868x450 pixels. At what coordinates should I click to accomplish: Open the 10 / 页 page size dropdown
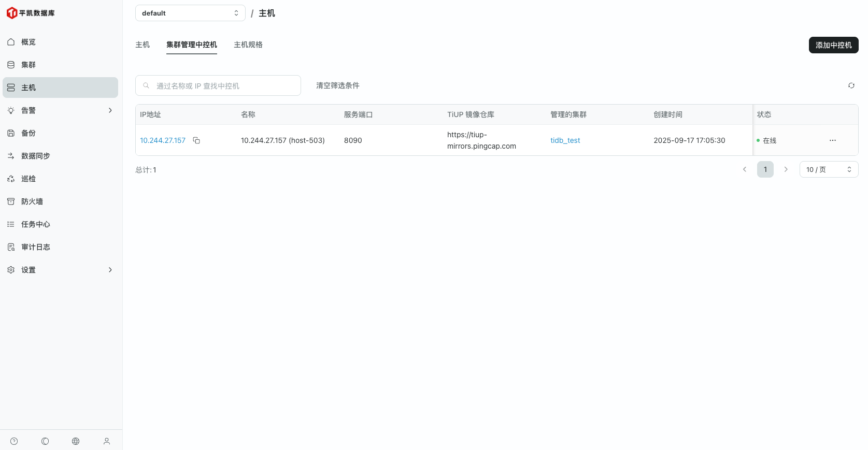click(x=828, y=169)
